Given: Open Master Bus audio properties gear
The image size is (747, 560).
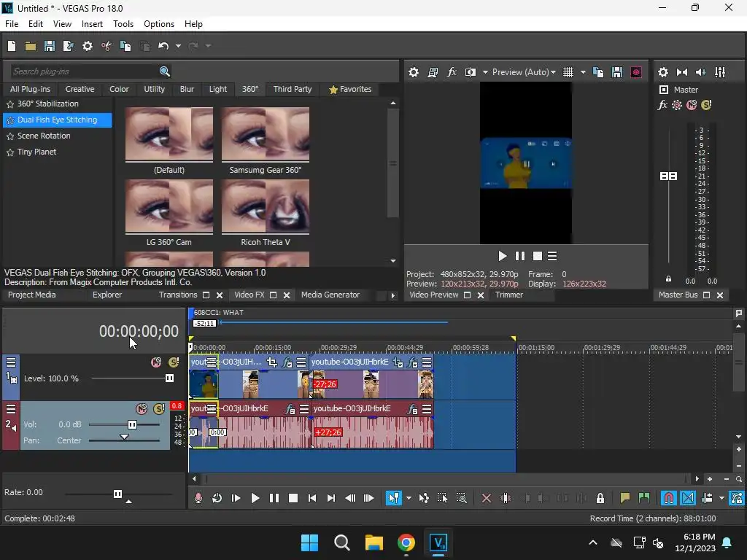Looking at the screenshot, I should click(662, 72).
